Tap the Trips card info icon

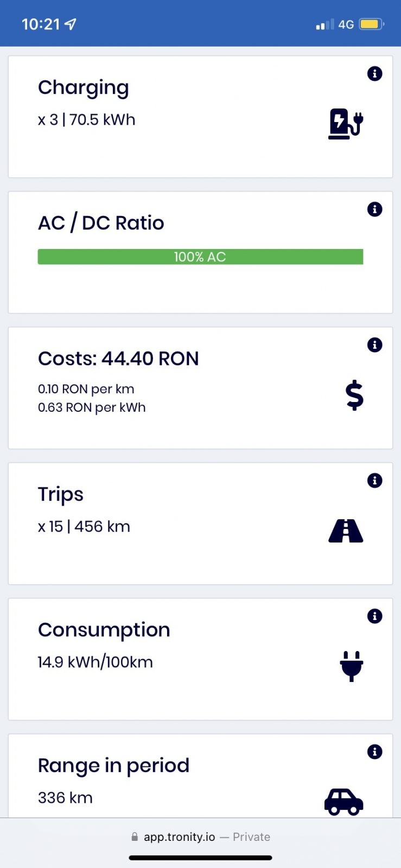[374, 481]
